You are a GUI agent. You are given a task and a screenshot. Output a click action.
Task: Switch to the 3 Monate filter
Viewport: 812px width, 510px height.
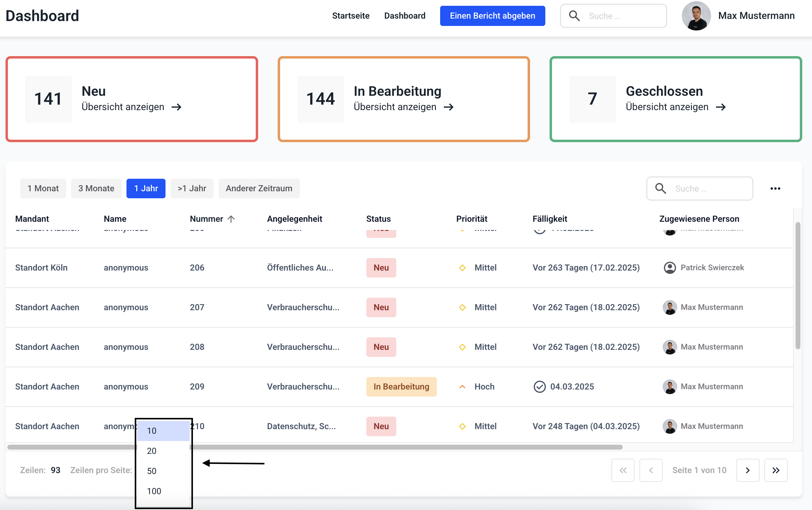click(96, 189)
